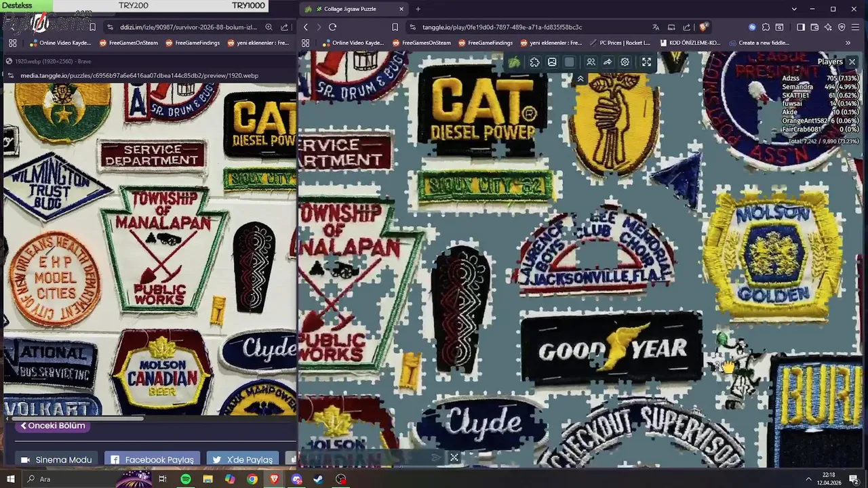Viewport: 868px width, 488px height.
Task: Click the X'de Paylaş button
Action: (x=243, y=460)
